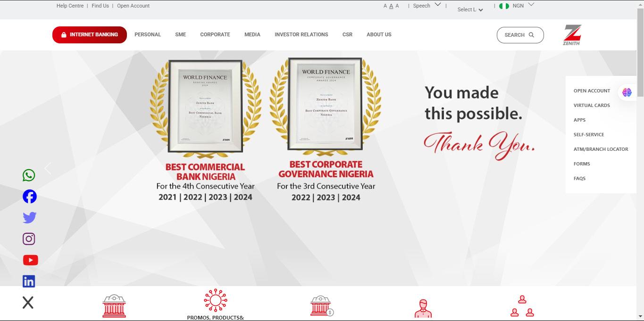Screen dimensions: 644x321
Task: Open the Corporate menu
Action: (215, 34)
